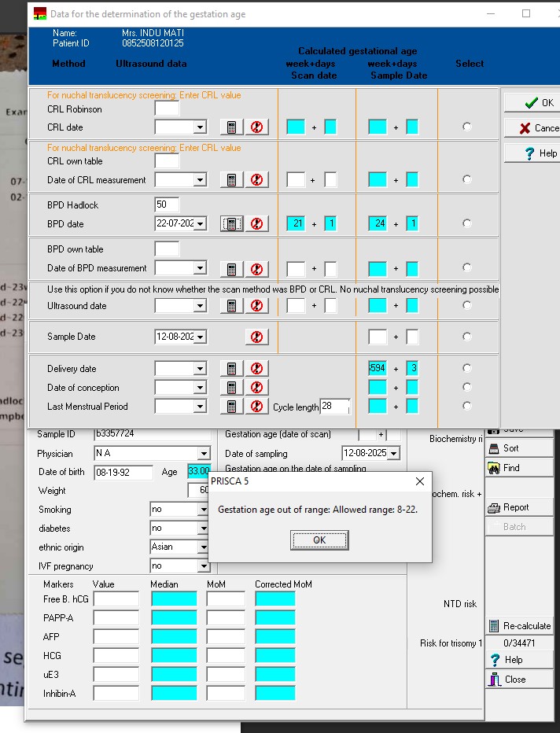Close the PRISCA 5 message box
This screenshot has width=560, height=733.
[419, 481]
